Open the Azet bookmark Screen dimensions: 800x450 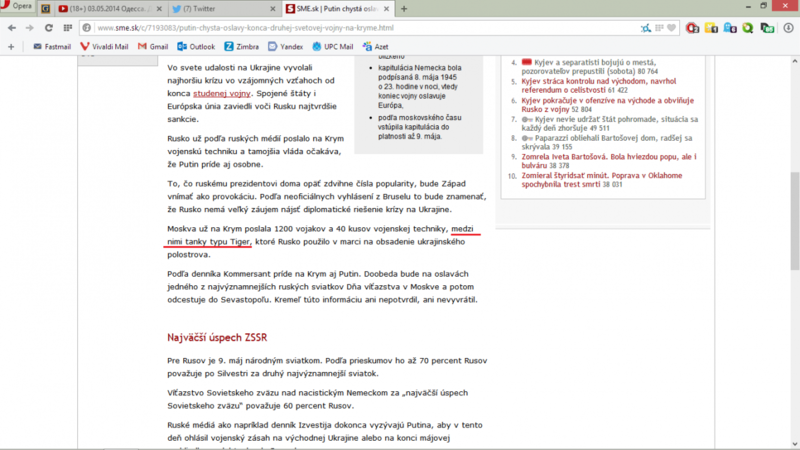(376, 46)
